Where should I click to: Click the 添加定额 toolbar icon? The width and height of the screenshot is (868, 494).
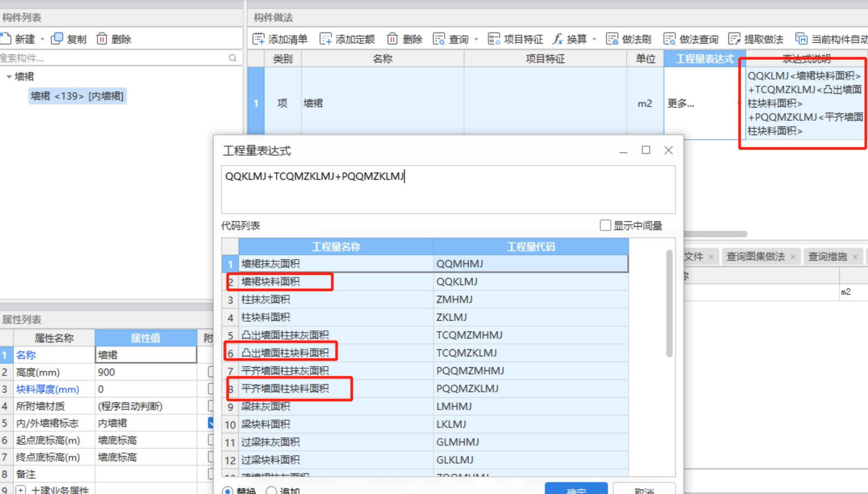[x=325, y=39]
